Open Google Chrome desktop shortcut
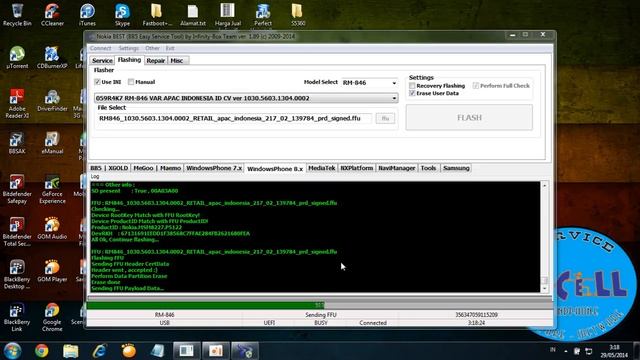This screenshot has width=640, height=360. tap(52, 317)
